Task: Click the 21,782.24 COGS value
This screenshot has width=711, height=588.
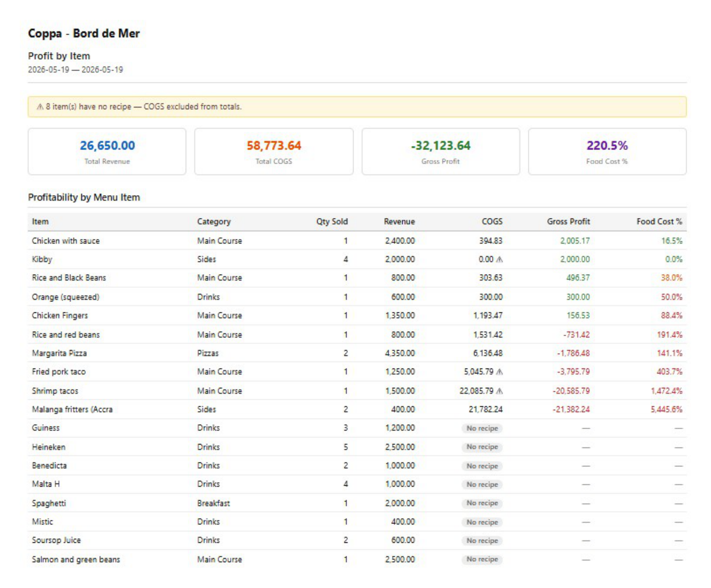Action: click(x=486, y=409)
